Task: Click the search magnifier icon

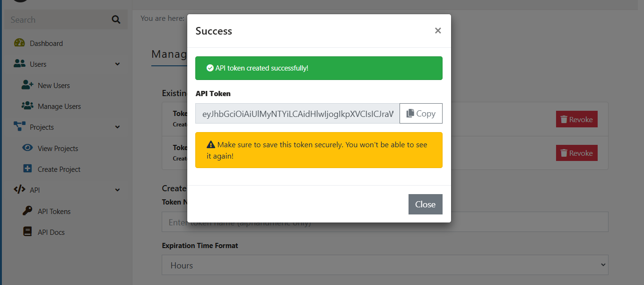Action: 116,19
